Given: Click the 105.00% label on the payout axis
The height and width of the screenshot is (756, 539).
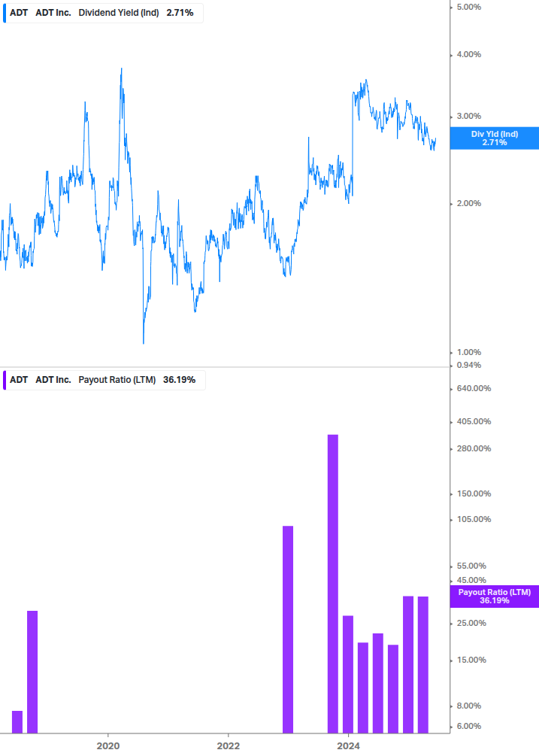Looking at the screenshot, I should tap(474, 519).
